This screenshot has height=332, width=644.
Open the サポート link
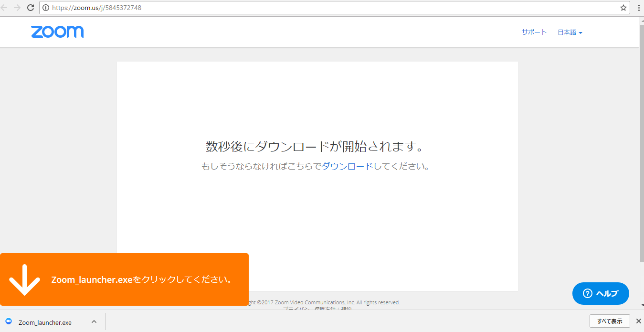[x=534, y=32]
